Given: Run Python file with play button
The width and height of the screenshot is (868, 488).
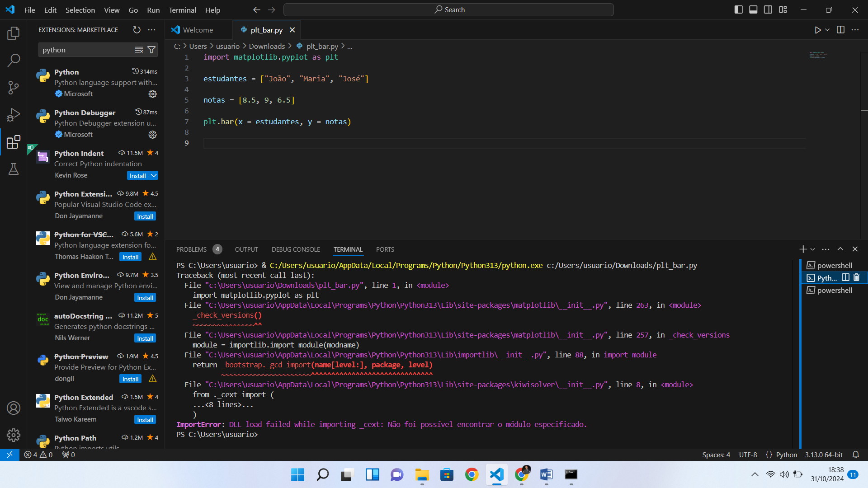Looking at the screenshot, I should coord(817,30).
